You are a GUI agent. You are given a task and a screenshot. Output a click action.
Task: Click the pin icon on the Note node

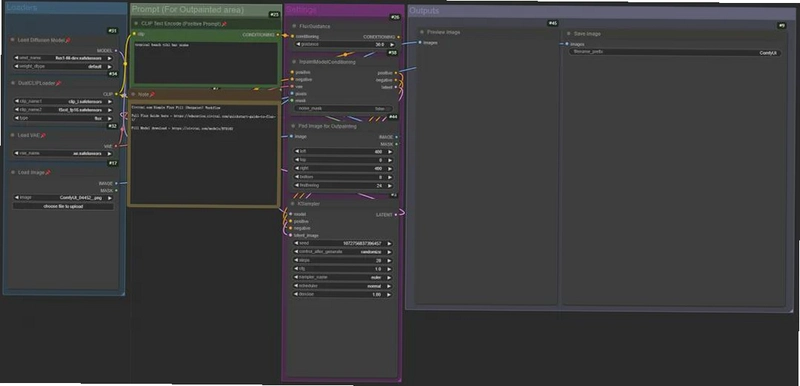coord(152,94)
